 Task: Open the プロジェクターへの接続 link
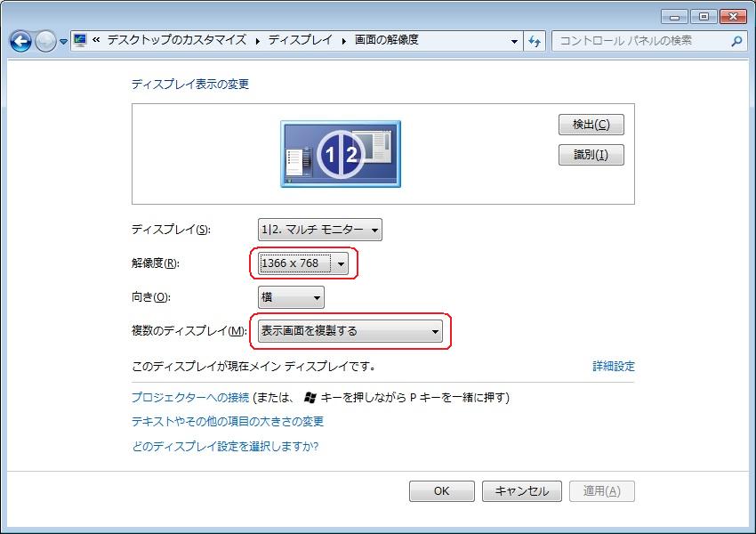(x=190, y=397)
